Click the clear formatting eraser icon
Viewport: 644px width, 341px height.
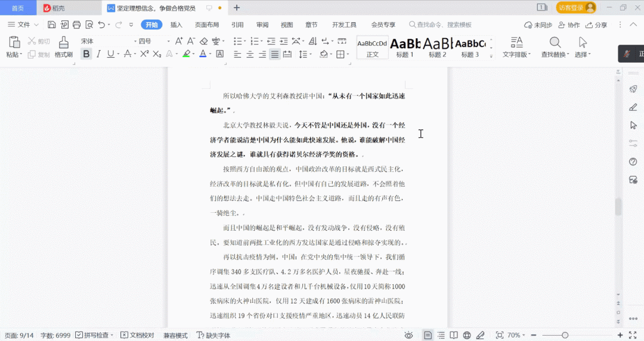(203, 41)
